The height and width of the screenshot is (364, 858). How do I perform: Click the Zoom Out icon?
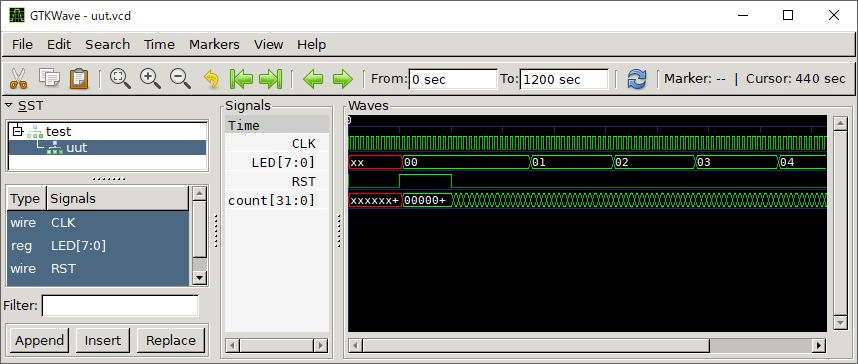(x=180, y=79)
